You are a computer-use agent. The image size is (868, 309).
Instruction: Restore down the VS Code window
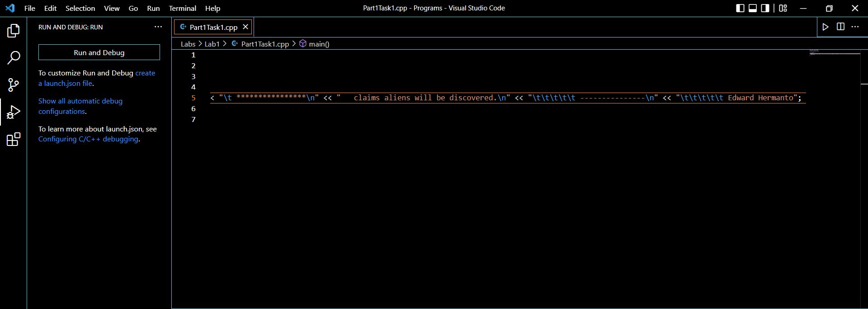point(829,8)
